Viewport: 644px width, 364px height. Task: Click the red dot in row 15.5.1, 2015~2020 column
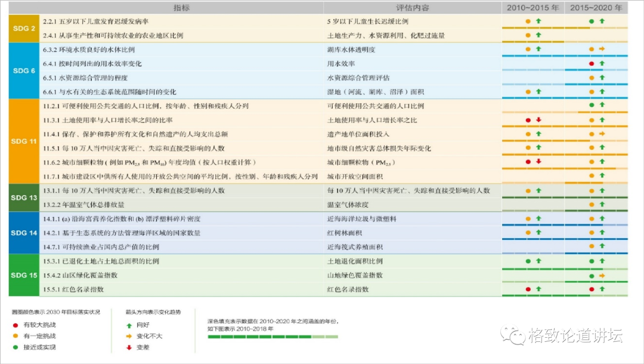(x=592, y=289)
